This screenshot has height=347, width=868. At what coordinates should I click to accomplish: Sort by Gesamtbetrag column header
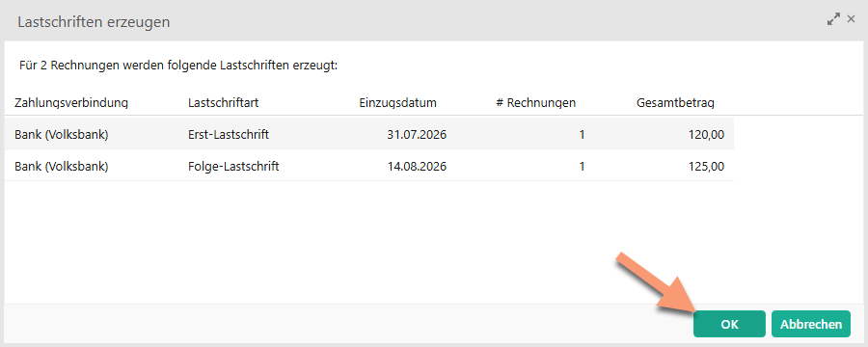pos(675,103)
